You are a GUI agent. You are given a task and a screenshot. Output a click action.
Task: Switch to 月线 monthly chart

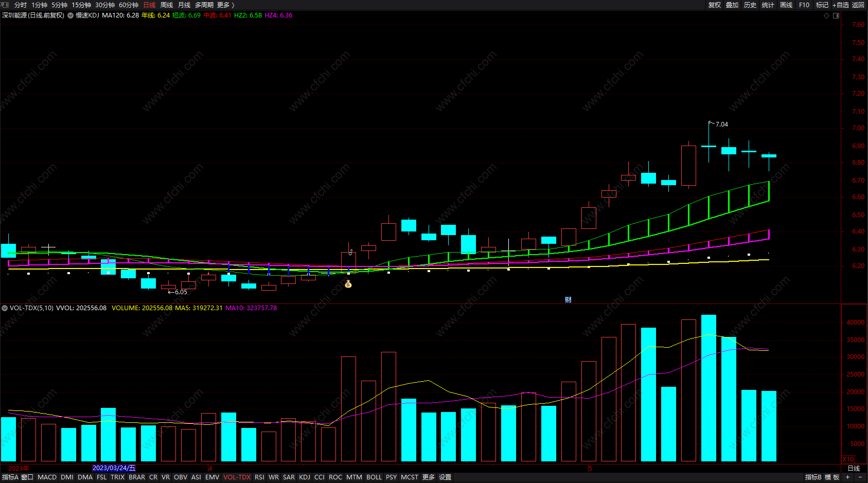click(184, 5)
